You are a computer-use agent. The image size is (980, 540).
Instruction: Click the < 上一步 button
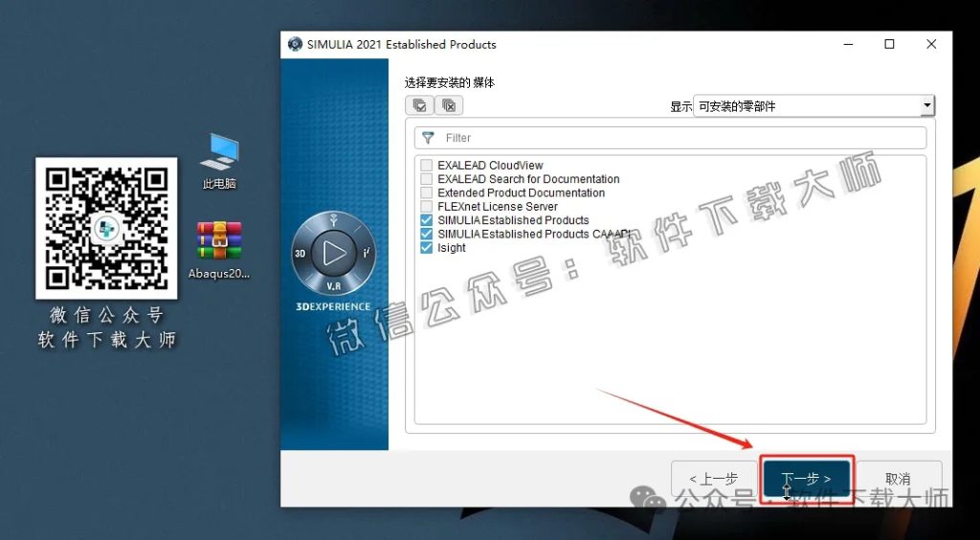click(x=714, y=479)
